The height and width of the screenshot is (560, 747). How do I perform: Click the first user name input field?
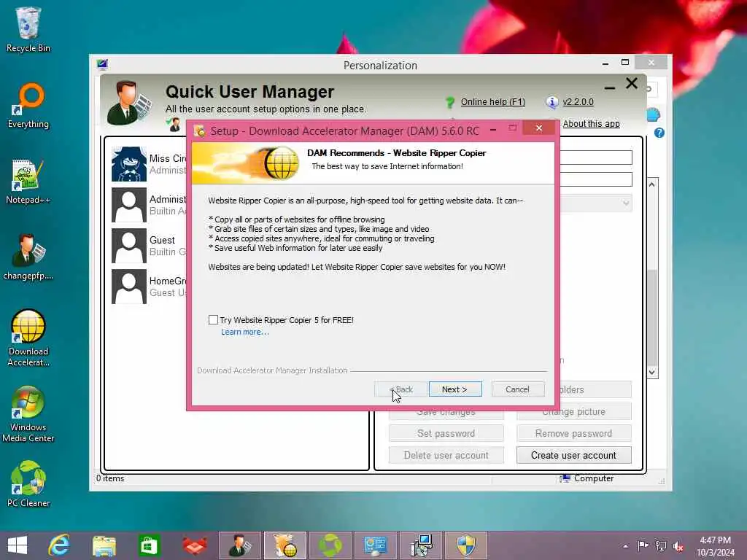coord(596,157)
